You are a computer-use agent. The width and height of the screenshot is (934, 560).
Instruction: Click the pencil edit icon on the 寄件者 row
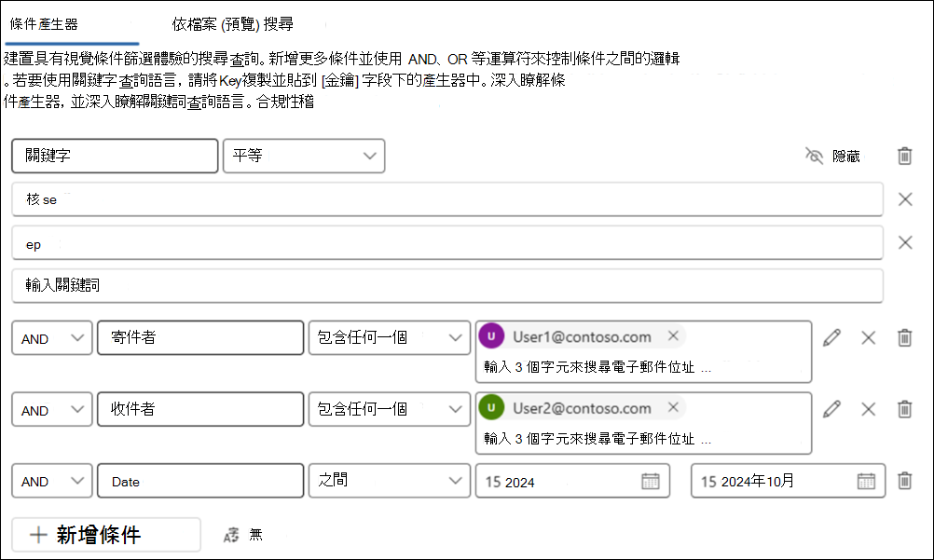(x=832, y=337)
